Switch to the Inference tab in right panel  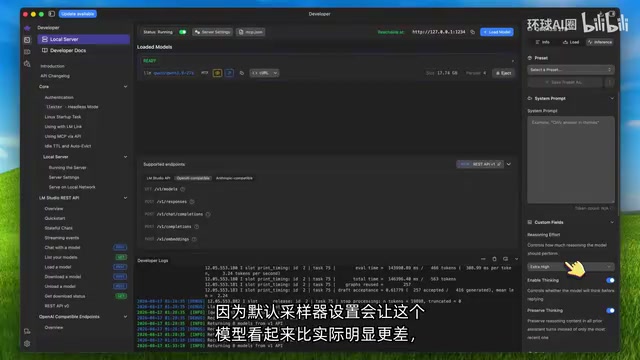pos(600,42)
